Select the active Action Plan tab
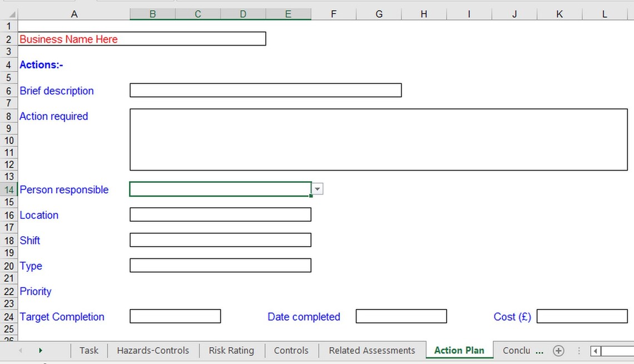Image resolution: width=634 pixels, height=364 pixels. pos(459,351)
